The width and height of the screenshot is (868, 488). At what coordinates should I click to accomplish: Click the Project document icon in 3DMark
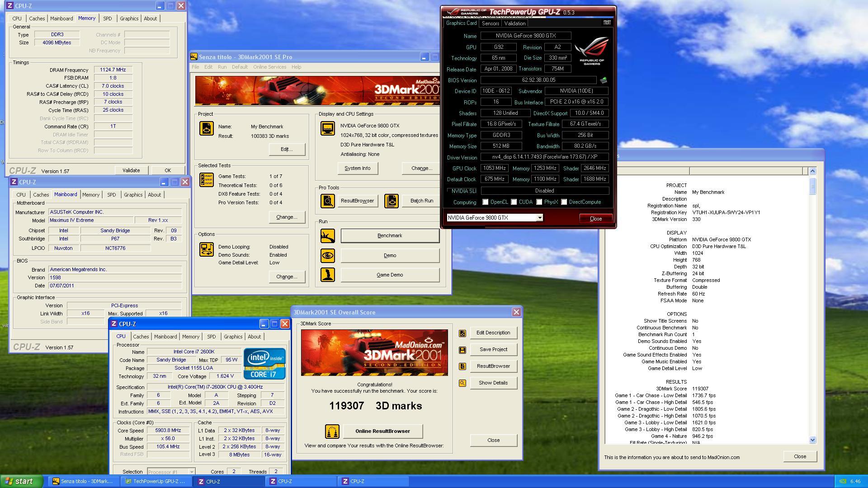207,128
